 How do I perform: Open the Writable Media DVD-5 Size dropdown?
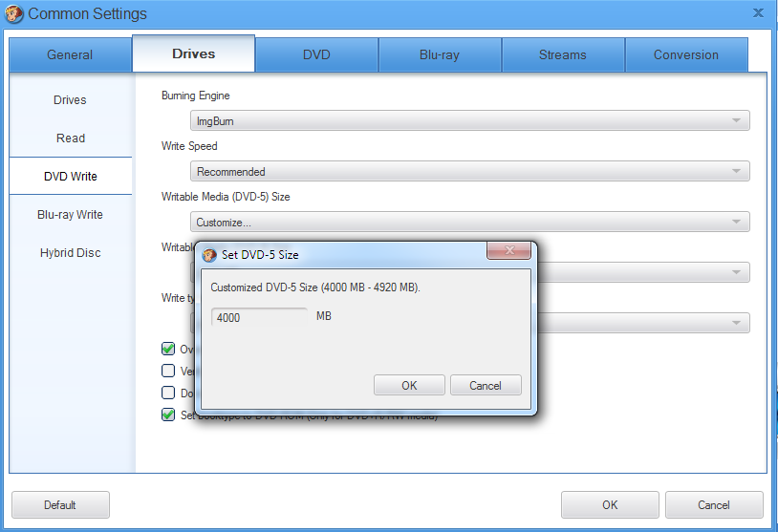470,222
